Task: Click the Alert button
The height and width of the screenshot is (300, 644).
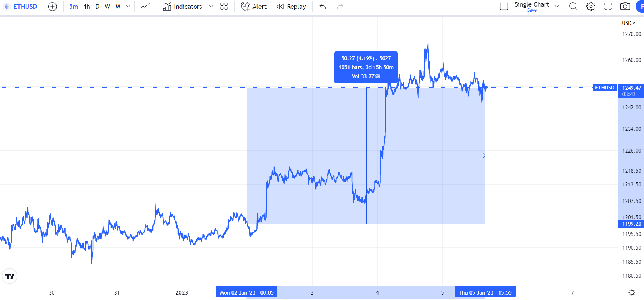Action: point(254,7)
